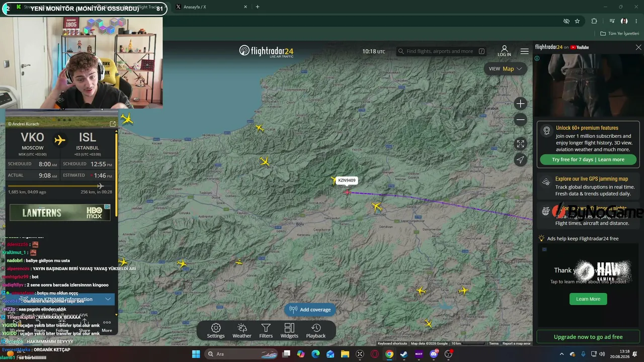
Task: Open the Chrome profile avatar
Action: click(x=624, y=21)
